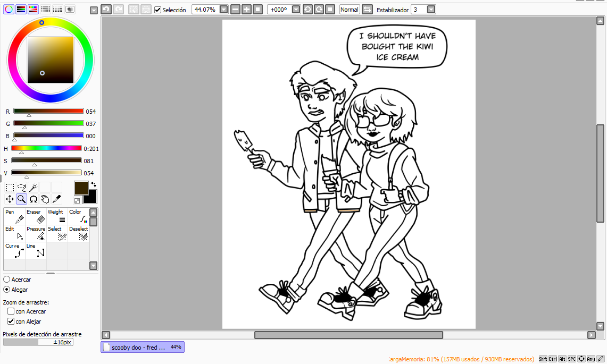Select the Alegar radio button
The image size is (607, 364).
coord(6,290)
